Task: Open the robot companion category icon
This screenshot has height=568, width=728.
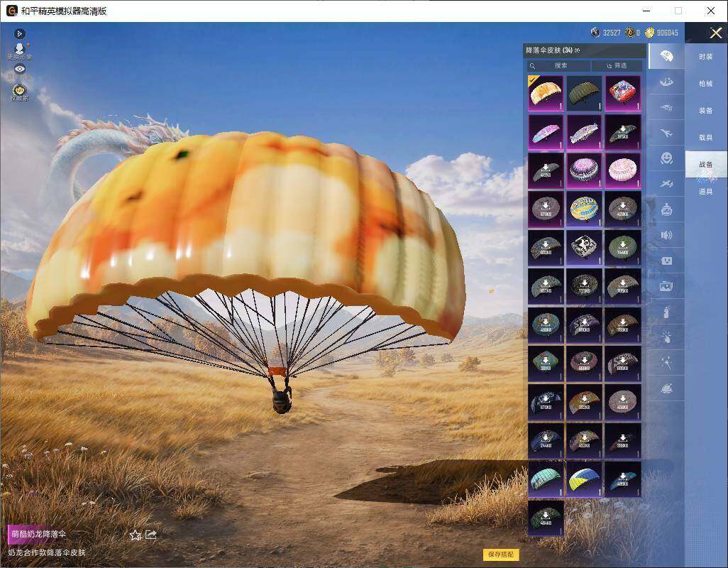Action: [x=666, y=210]
